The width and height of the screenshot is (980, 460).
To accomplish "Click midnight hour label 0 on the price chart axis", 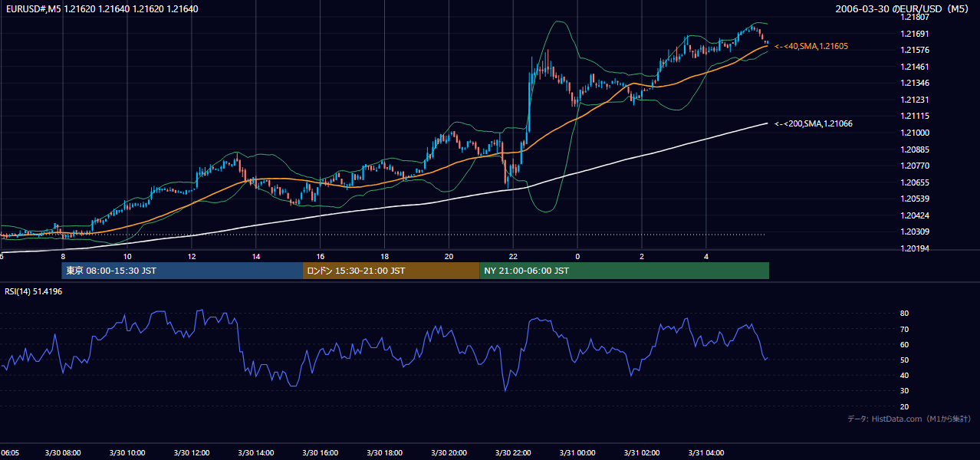I will 577,256.
